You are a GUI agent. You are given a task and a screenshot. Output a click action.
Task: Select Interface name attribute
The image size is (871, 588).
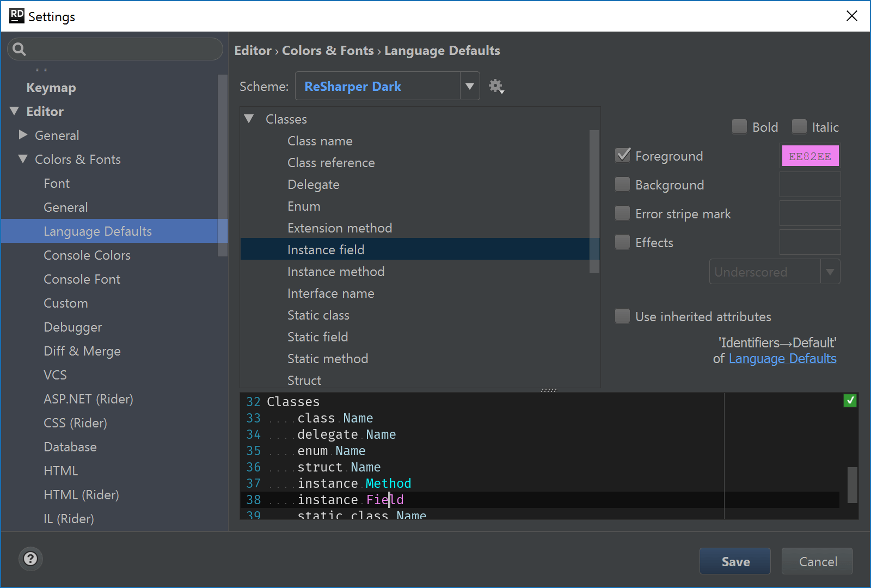[331, 293]
